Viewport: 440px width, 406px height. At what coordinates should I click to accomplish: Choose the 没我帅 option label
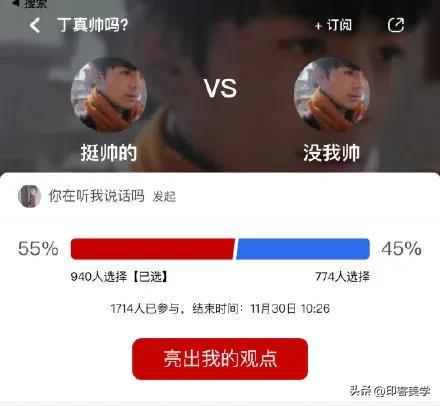[x=332, y=153]
